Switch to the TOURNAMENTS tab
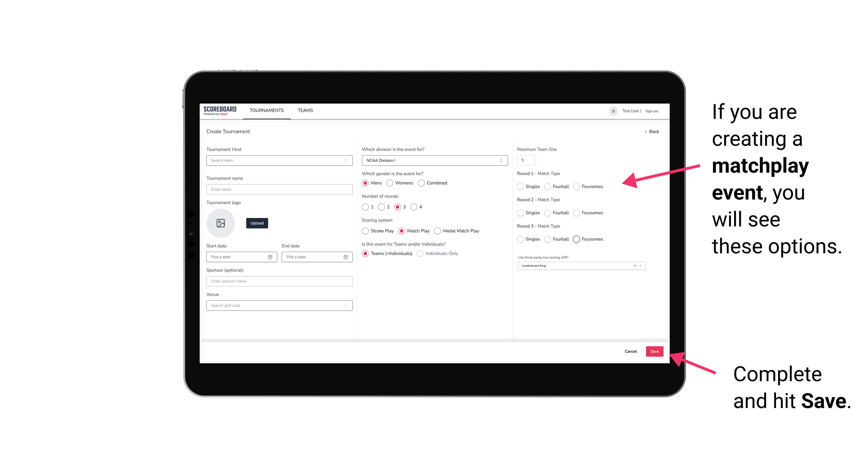Viewport: 868px width, 467px height. (x=266, y=111)
